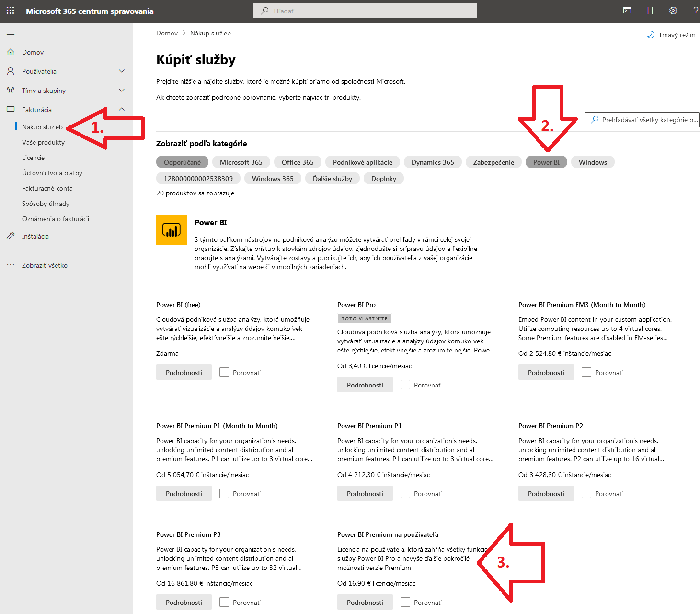Tick Porovnať for Premium na používateľa
The width and height of the screenshot is (700, 614).
click(405, 602)
